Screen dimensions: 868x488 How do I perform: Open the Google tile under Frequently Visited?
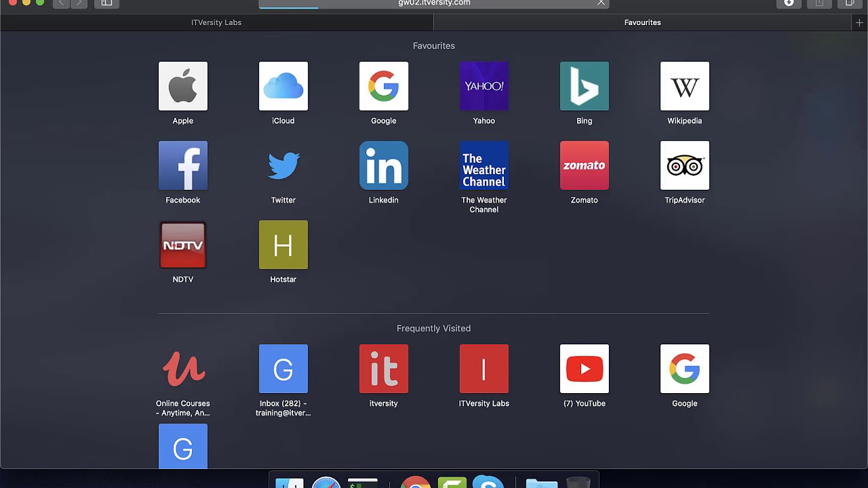tap(684, 369)
